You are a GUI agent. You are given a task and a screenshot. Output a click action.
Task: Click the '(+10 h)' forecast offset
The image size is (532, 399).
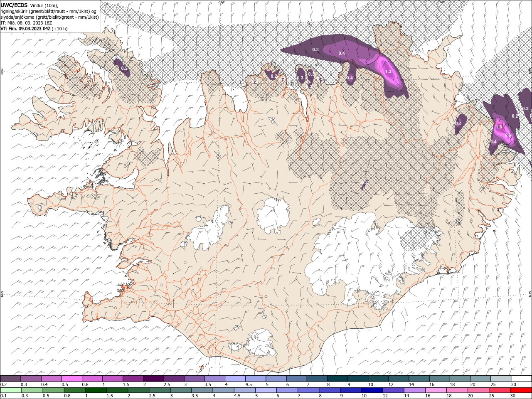[x=60, y=29]
